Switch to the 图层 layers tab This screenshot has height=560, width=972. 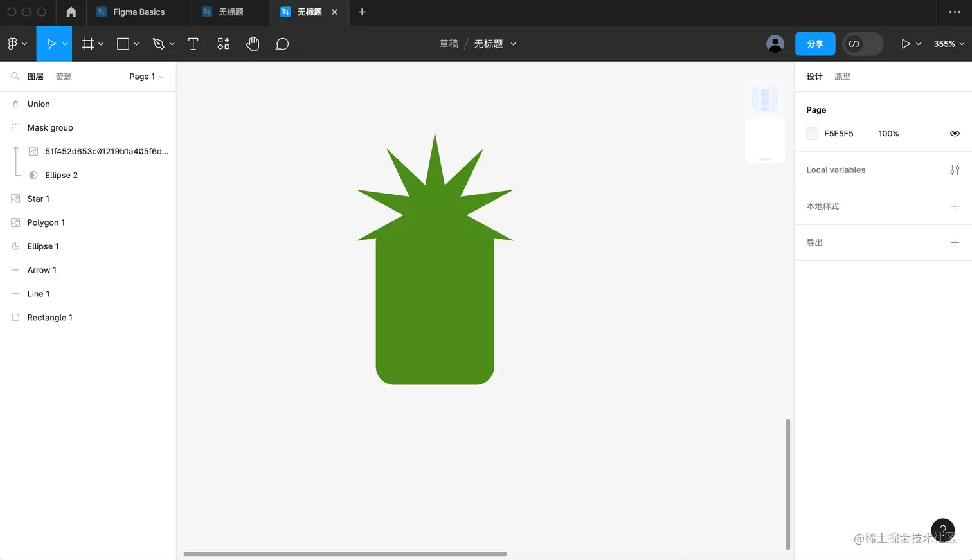point(35,77)
